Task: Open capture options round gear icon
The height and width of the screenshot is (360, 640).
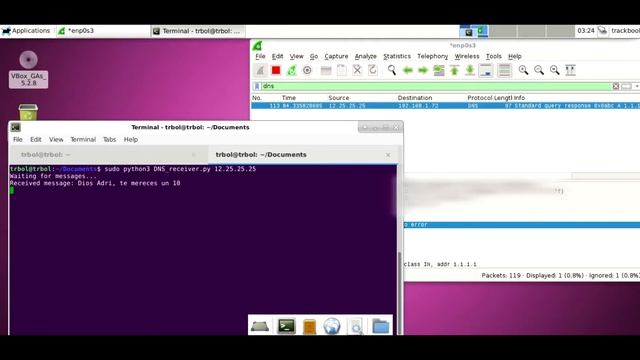Action: point(307,70)
